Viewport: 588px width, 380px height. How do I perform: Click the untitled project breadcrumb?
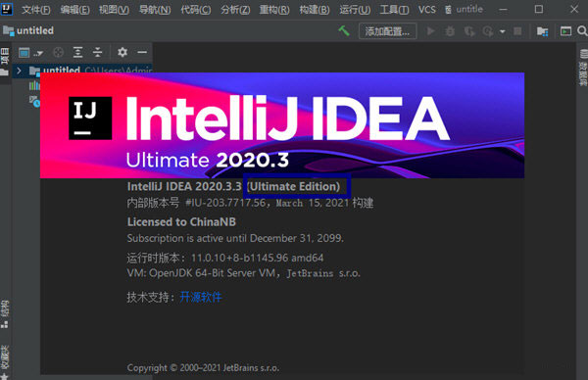[28, 30]
